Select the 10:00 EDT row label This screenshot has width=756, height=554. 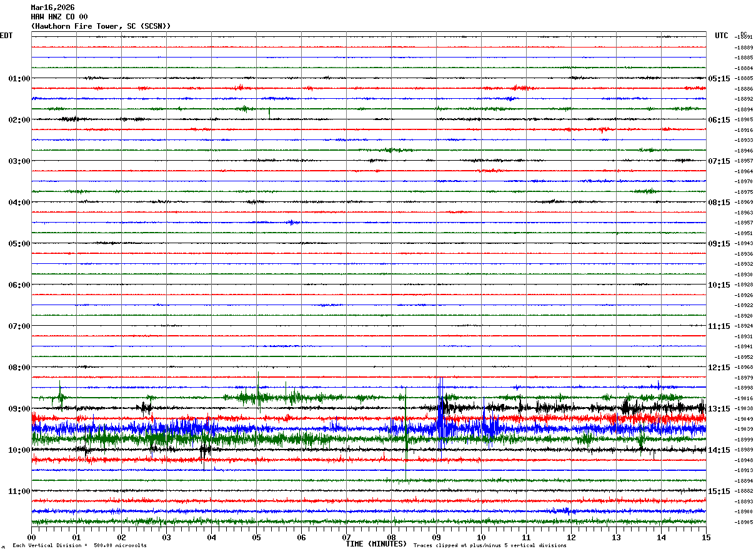tap(19, 450)
